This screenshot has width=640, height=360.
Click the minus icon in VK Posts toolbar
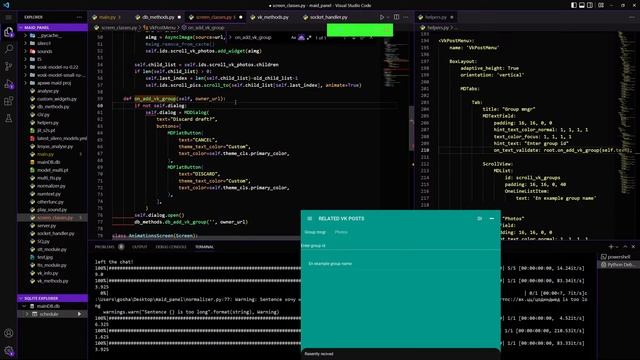point(492,218)
